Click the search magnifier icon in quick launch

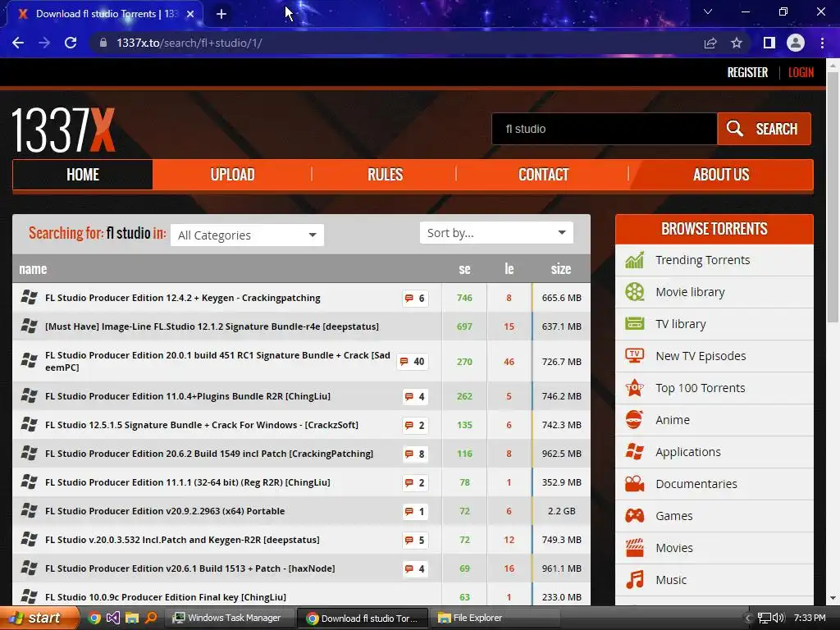coord(152,618)
